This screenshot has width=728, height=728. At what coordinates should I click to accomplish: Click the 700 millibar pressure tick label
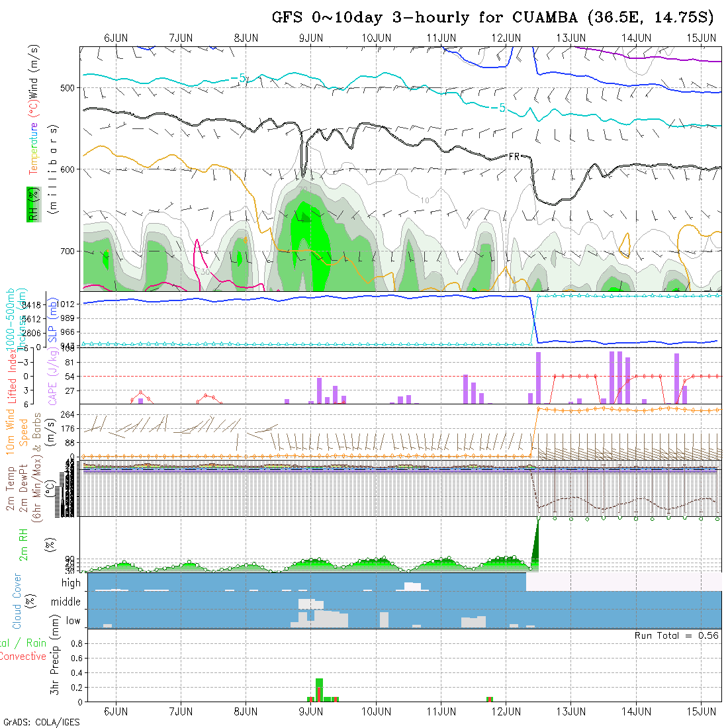pos(69,251)
